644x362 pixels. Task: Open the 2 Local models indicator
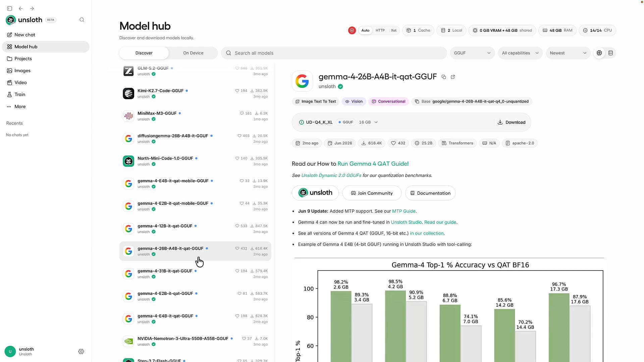[x=451, y=31]
